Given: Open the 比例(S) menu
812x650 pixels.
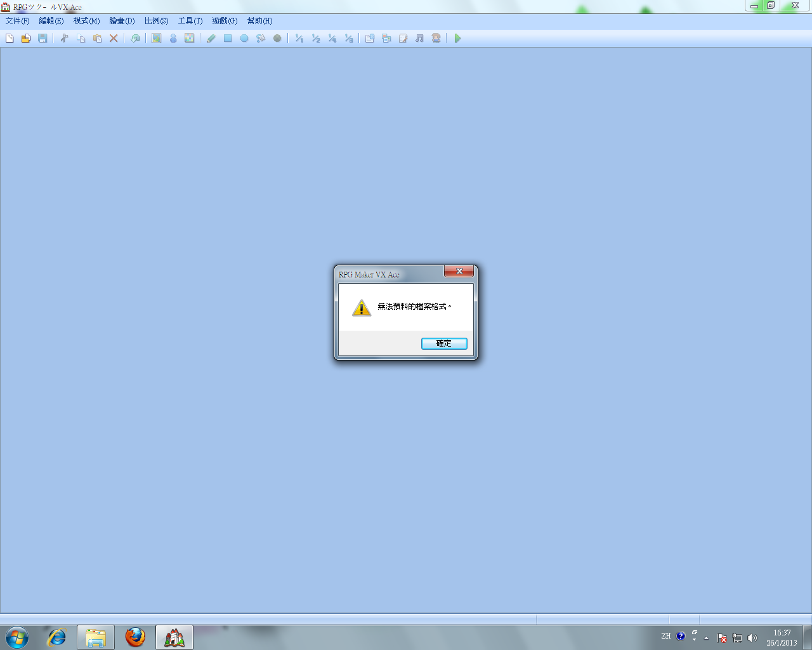Looking at the screenshot, I should pyautogui.click(x=156, y=21).
